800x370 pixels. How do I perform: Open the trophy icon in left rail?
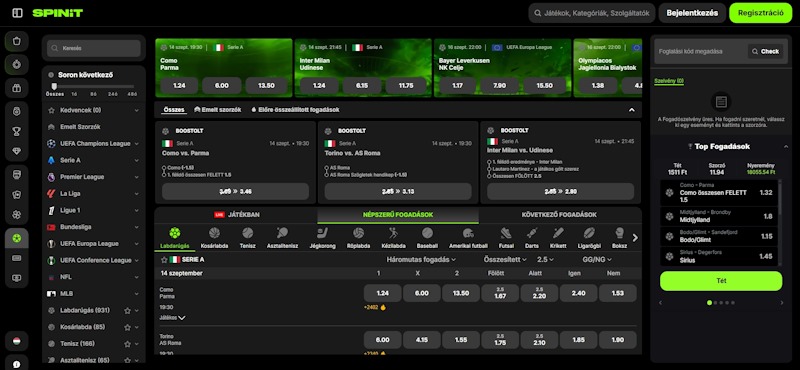tap(17, 131)
